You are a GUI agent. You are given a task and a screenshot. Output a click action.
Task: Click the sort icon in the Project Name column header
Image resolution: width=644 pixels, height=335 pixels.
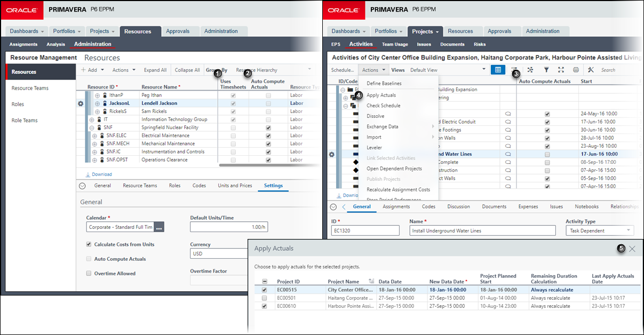coord(371,281)
